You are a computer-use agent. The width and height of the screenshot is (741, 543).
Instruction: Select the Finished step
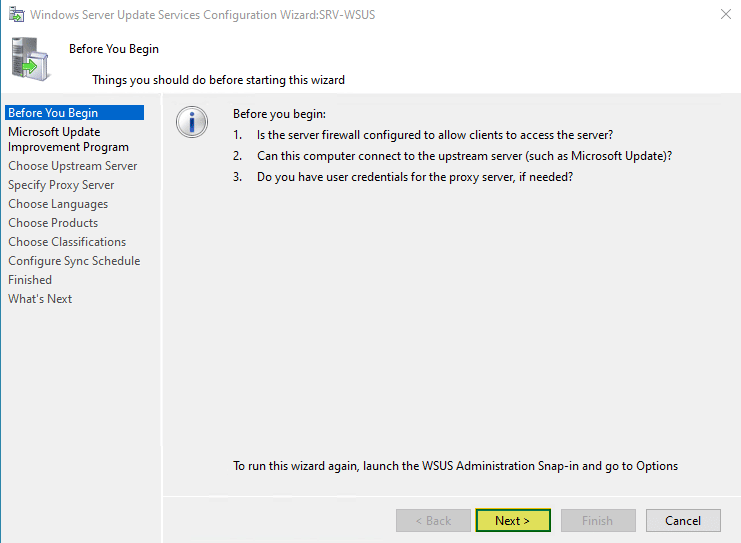click(x=30, y=280)
